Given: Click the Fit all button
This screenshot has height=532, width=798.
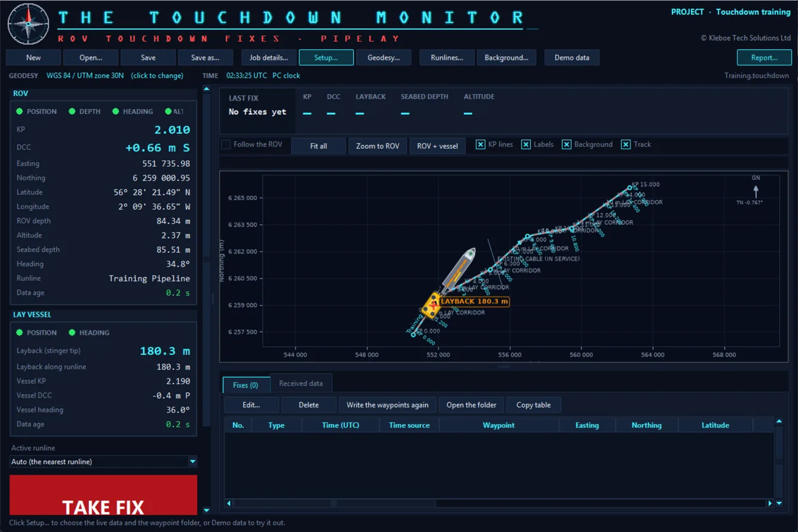Looking at the screenshot, I should click(319, 146).
